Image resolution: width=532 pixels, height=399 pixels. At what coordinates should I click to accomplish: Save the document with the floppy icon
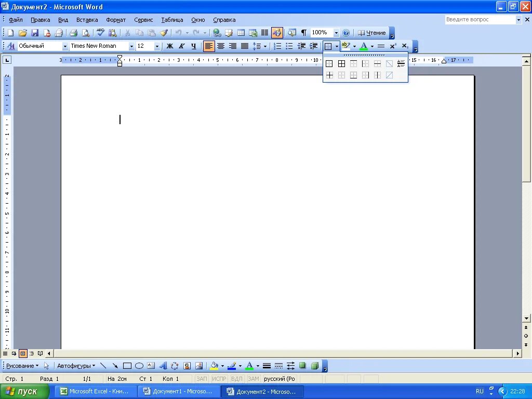pos(35,33)
